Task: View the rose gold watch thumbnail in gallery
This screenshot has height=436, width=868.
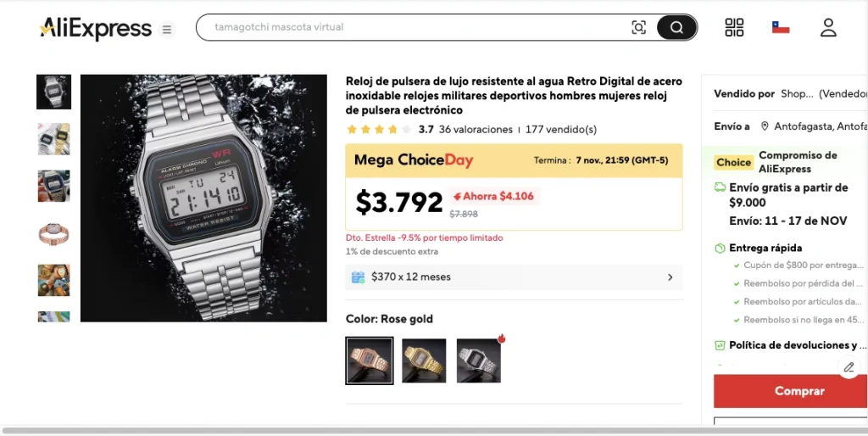Action: [x=53, y=233]
